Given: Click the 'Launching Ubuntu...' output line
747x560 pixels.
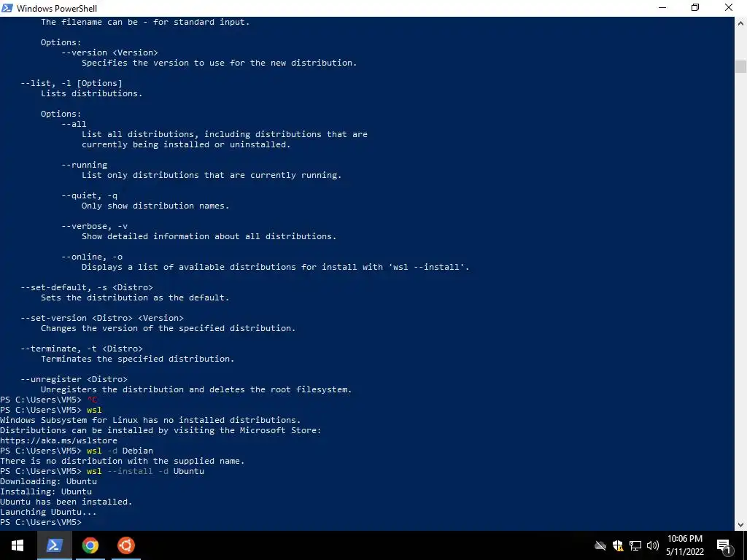Looking at the screenshot, I should click(48, 512).
